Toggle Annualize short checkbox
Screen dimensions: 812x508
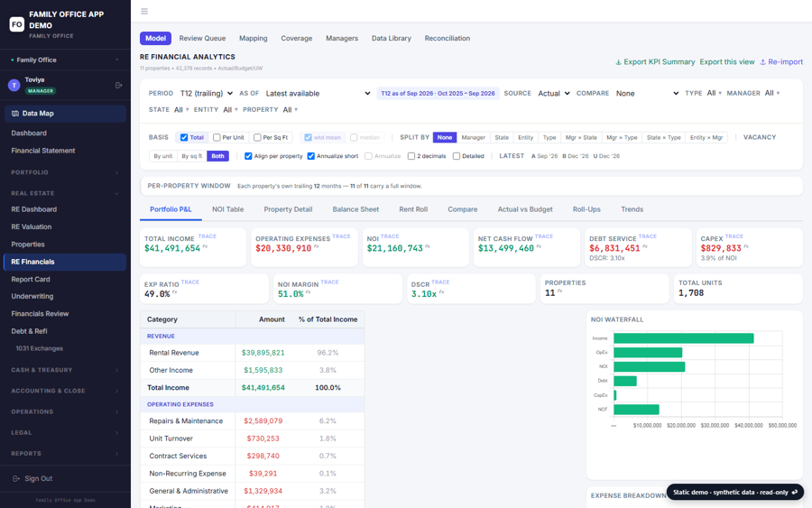(310, 156)
